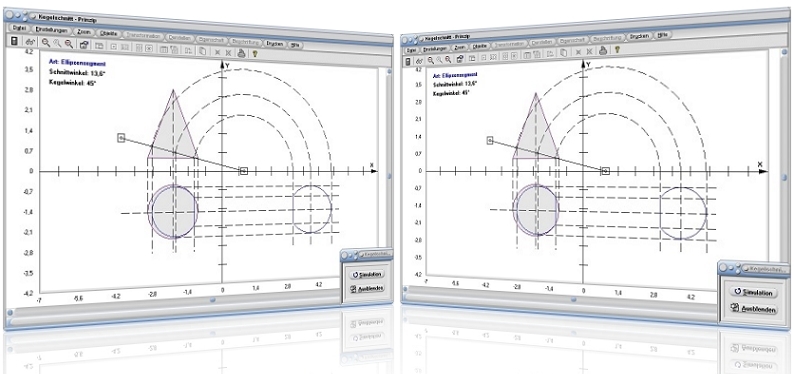Click the light bulb hint icon, left window

coord(255,53)
